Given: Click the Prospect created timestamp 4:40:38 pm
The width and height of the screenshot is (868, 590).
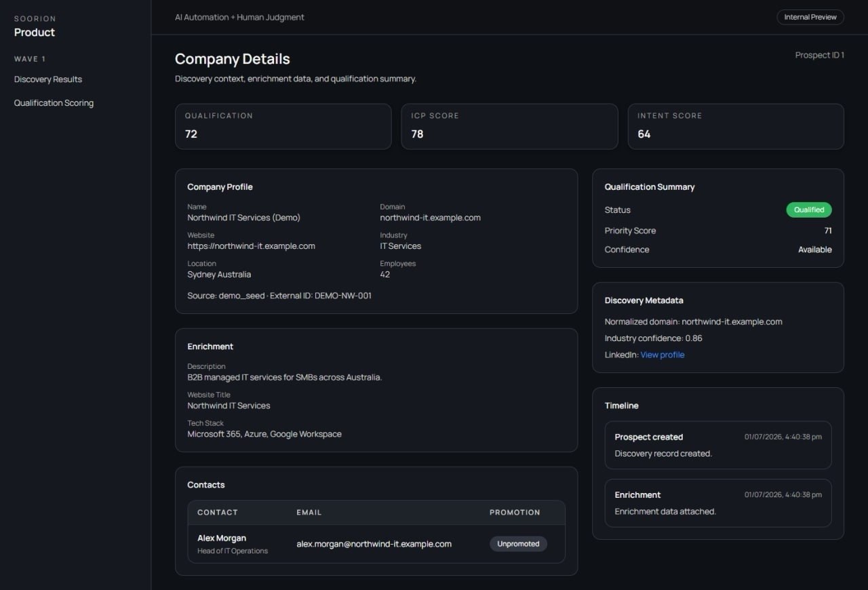Looking at the screenshot, I should 783,437.
